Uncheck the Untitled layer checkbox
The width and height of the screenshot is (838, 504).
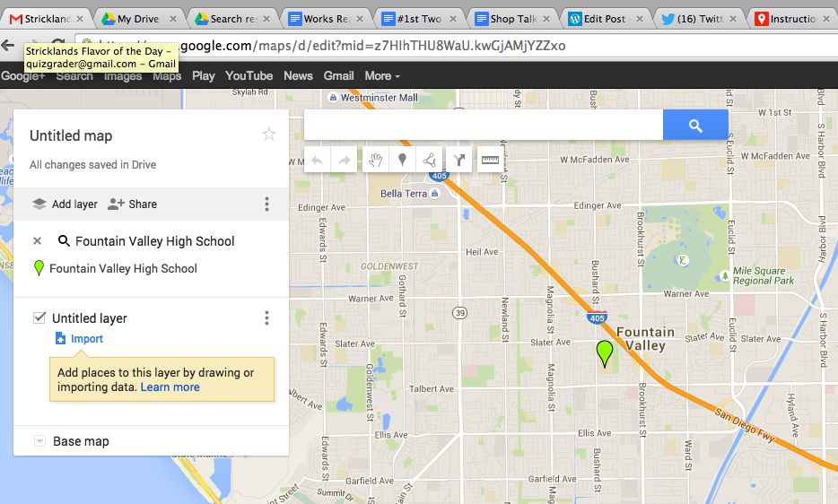click(x=39, y=317)
